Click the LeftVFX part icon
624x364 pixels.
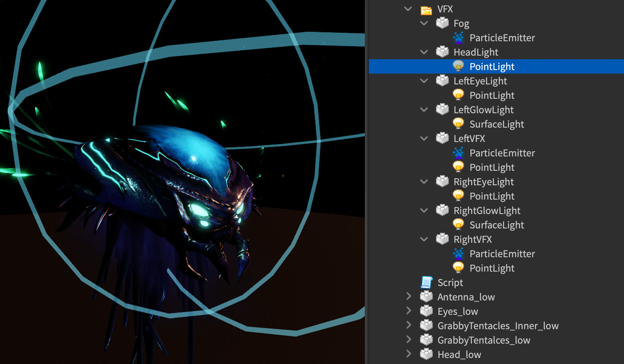(442, 138)
